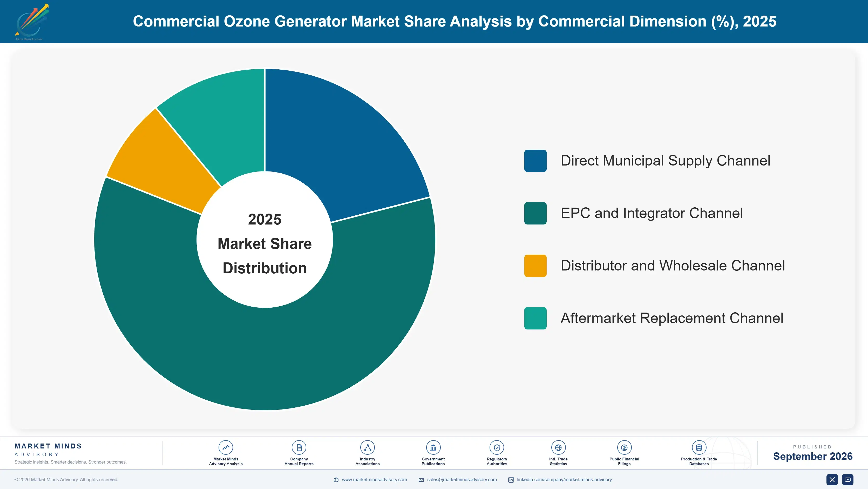Viewport: 868px width, 489px height.
Task: Click the Production & Trade Databases icon
Action: point(699,447)
